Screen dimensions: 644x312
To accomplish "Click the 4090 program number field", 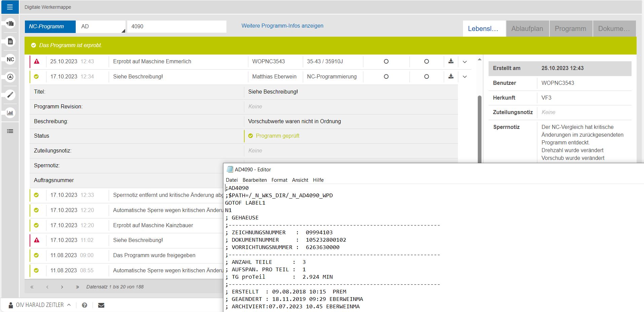I will 176,27.
